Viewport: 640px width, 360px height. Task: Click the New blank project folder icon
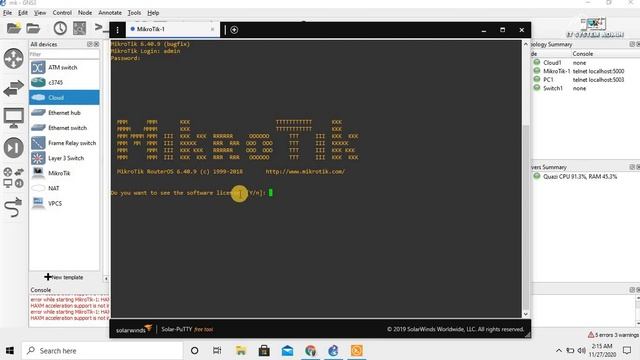[x=13, y=28]
